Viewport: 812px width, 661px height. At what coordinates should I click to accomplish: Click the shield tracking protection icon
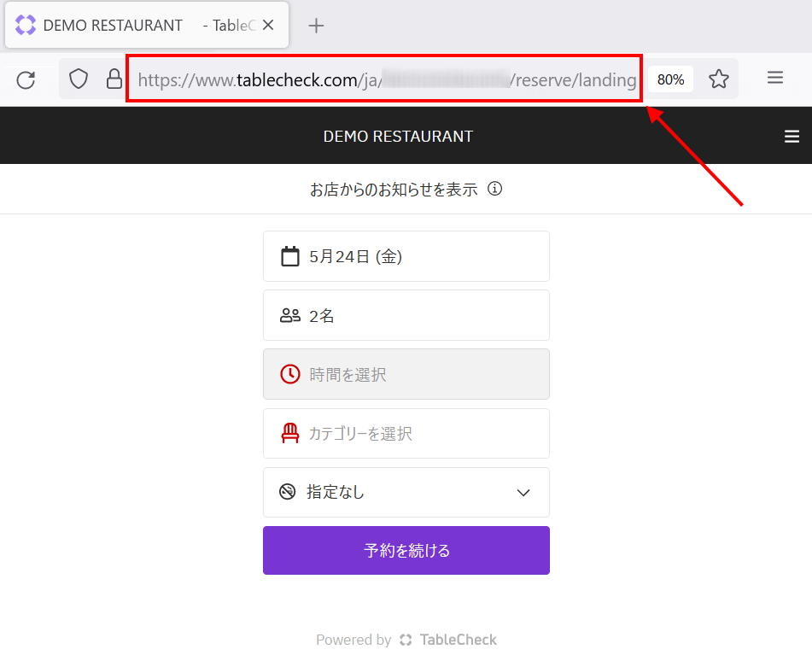click(79, 79)
